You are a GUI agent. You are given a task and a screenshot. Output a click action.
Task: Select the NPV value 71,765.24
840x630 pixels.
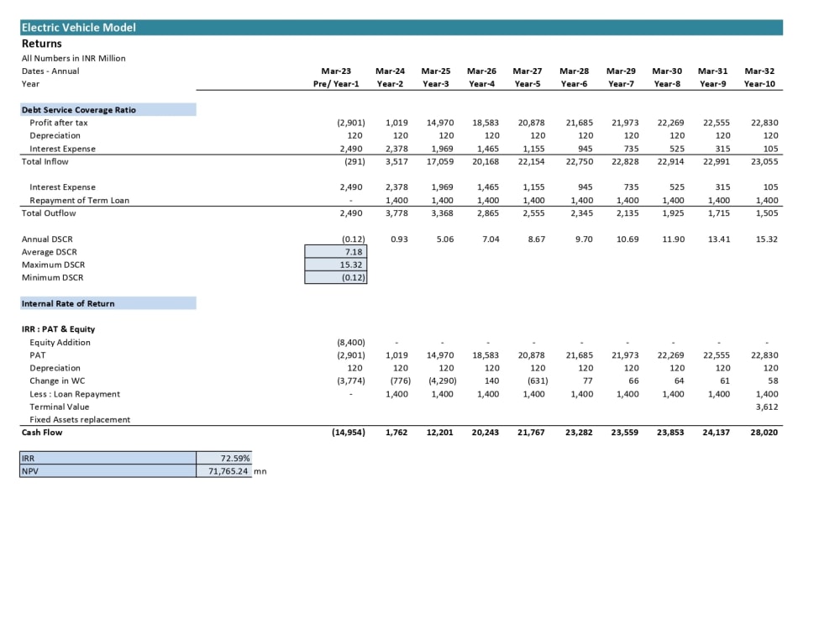224,471
